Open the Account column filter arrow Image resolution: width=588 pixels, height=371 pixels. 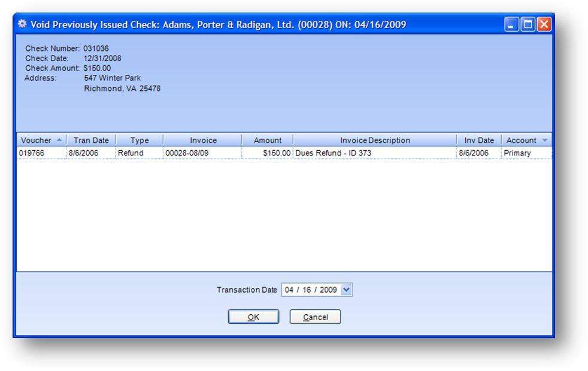[545, 140]
